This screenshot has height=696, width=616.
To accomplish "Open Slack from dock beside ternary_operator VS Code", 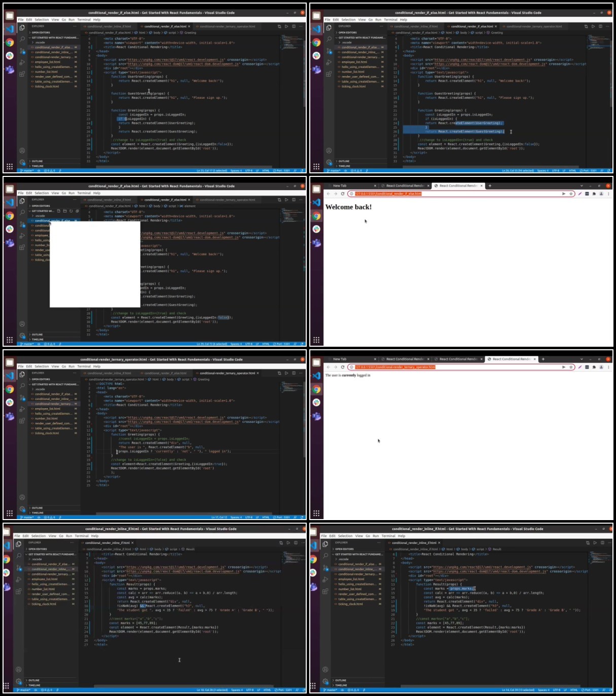I will pos(10,402).
